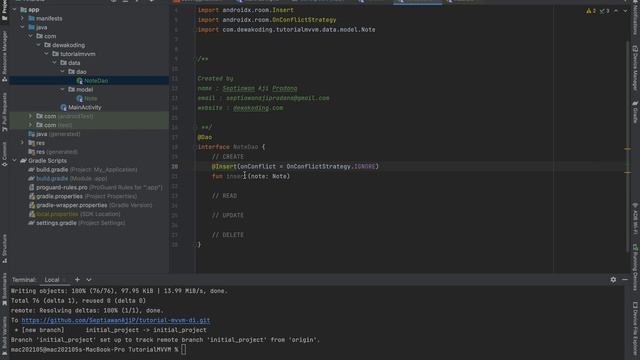The image size is (640, 360).
Task: Click the androidx.room.Insert import line
Action: click(246, 10)
